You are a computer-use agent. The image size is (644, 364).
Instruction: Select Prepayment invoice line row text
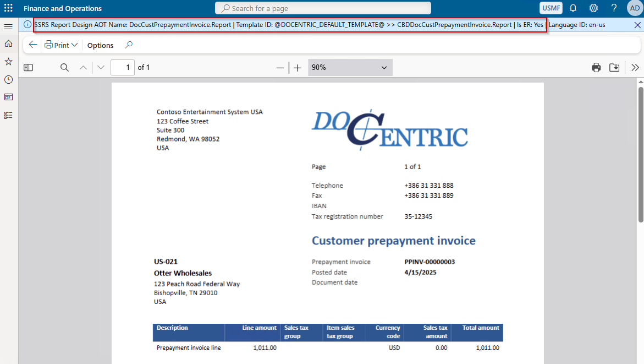tap(189, 347)
